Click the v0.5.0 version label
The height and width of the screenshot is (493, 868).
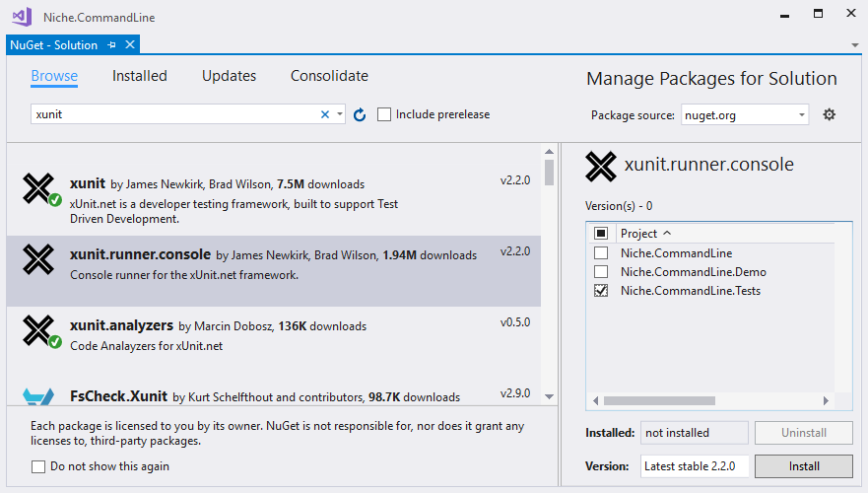(515, 322)
